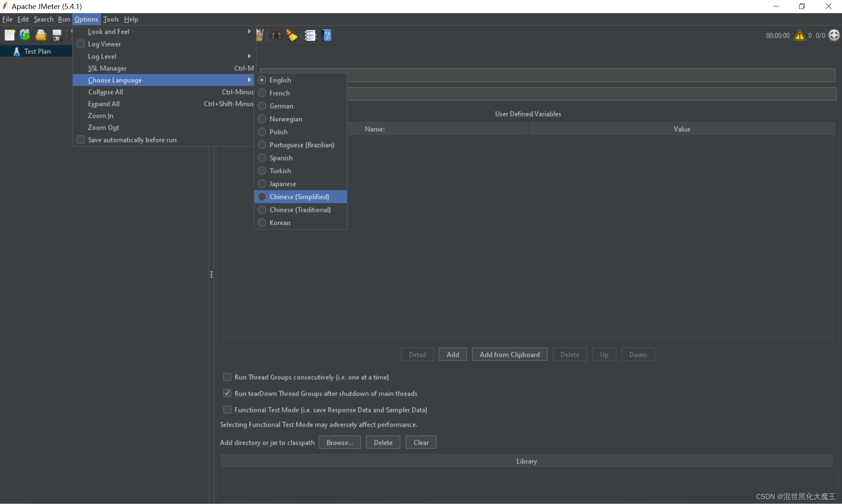
Task: Click the Value column header
Action: 682,129
